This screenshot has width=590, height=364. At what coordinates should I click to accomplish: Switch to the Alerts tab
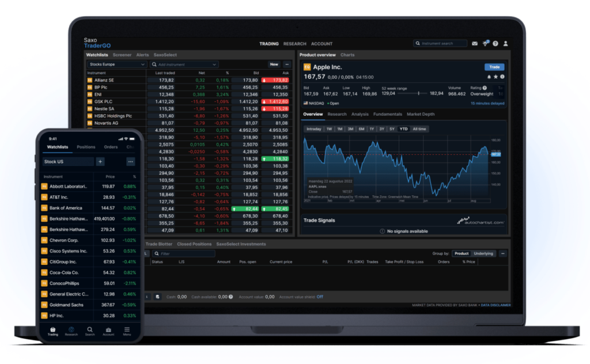pyautogui.click(x=143, y=55)
